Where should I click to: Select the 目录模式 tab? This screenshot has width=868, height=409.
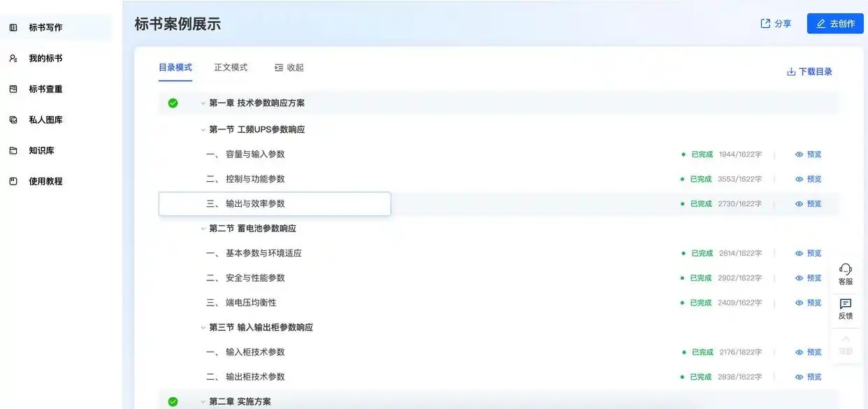tap(175, 67)
